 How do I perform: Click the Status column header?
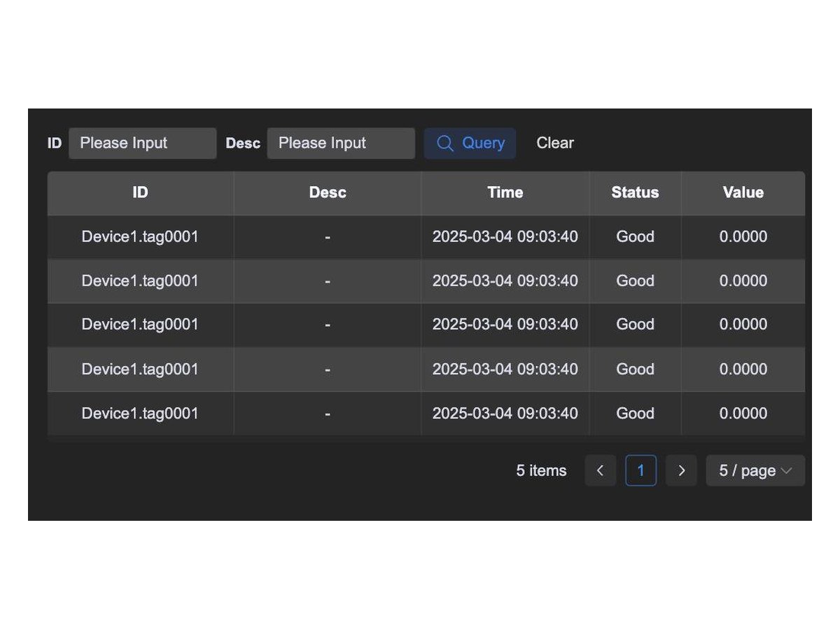(x=635, y=192)
